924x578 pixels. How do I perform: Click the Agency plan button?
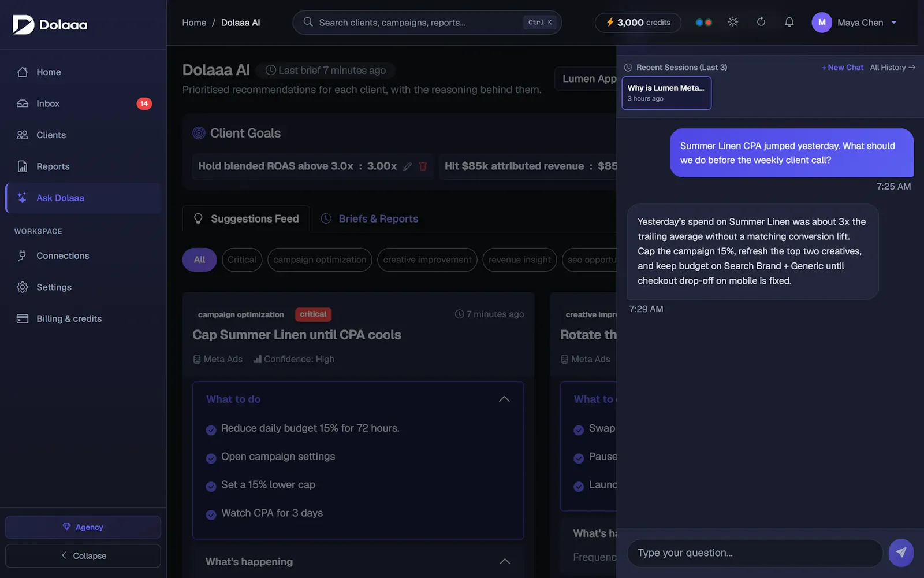(x=83, y=527)
